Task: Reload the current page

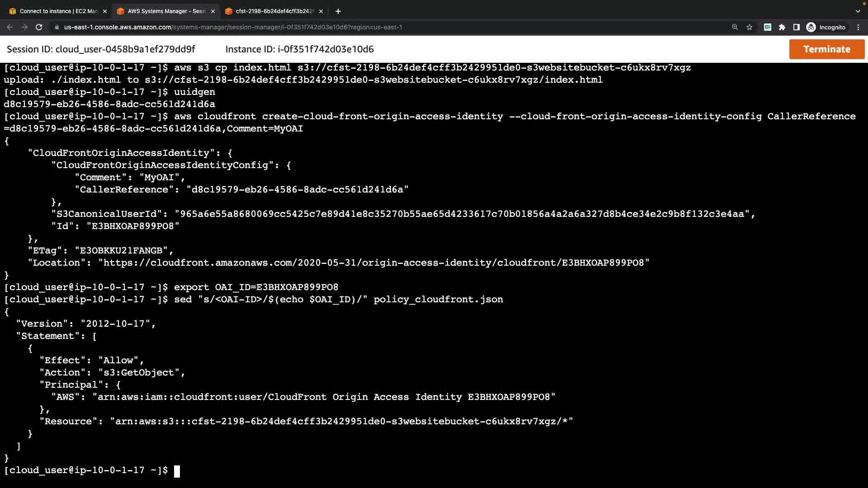Action: (x=39, y=27)
